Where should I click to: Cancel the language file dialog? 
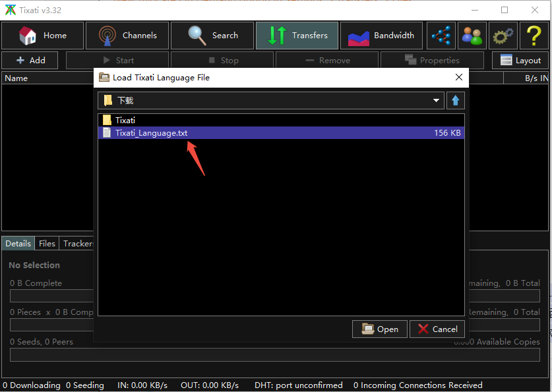[437, 329]
